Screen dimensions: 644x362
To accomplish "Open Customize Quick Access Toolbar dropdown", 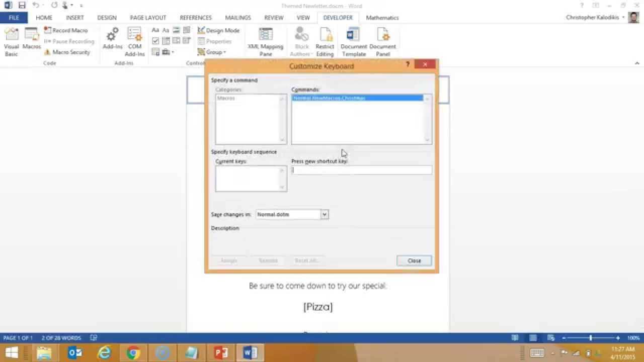I will tap(82, 6).
